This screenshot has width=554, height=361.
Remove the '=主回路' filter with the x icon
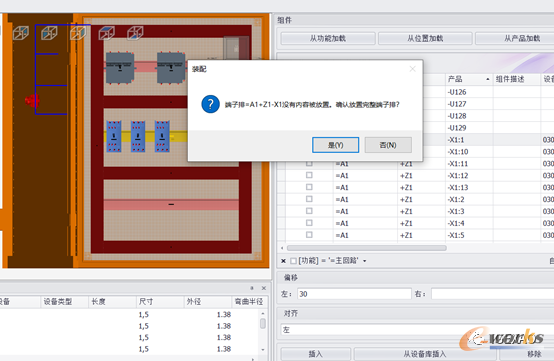(x=283, y=261)
